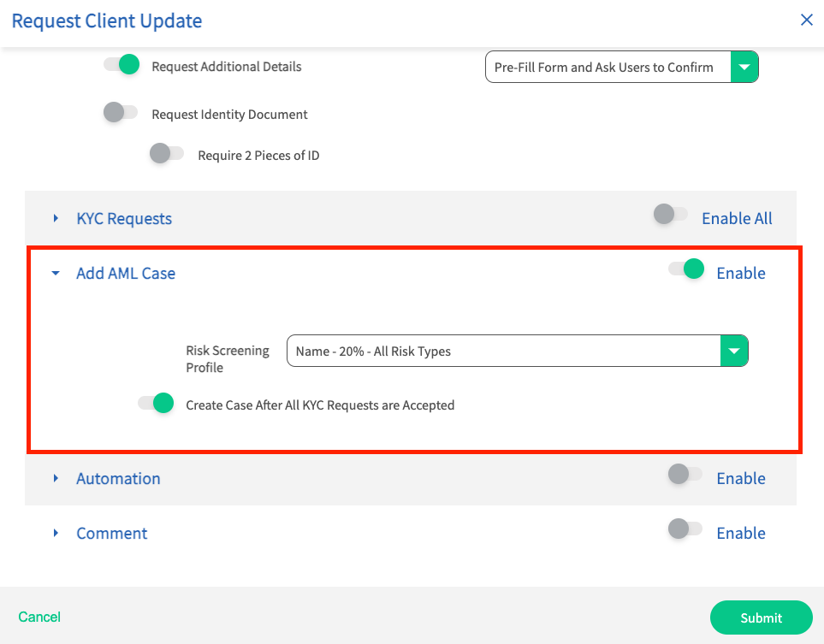Enable Require 2 Pieces of ID
This screenshot has width=824, height=644.
167,154
